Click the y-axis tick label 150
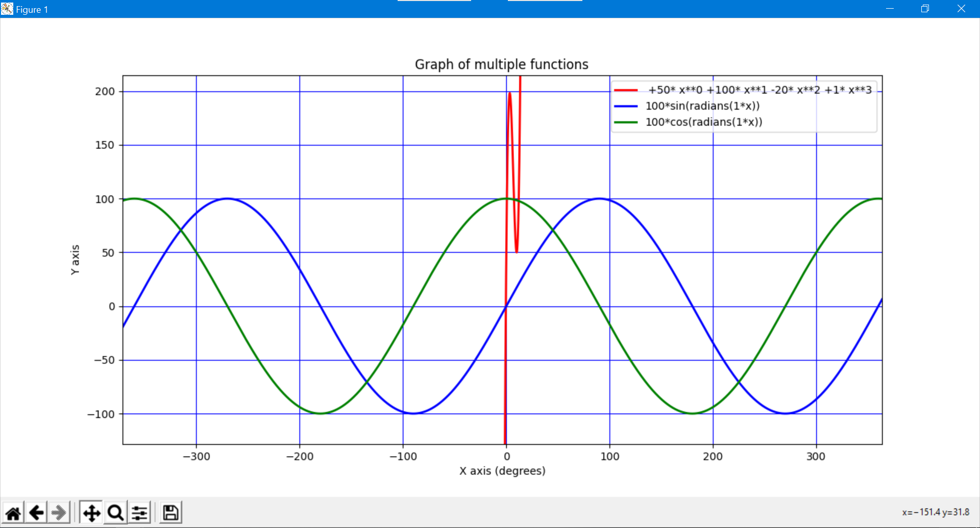Screen dimensions: 980x528 point(105,145)
